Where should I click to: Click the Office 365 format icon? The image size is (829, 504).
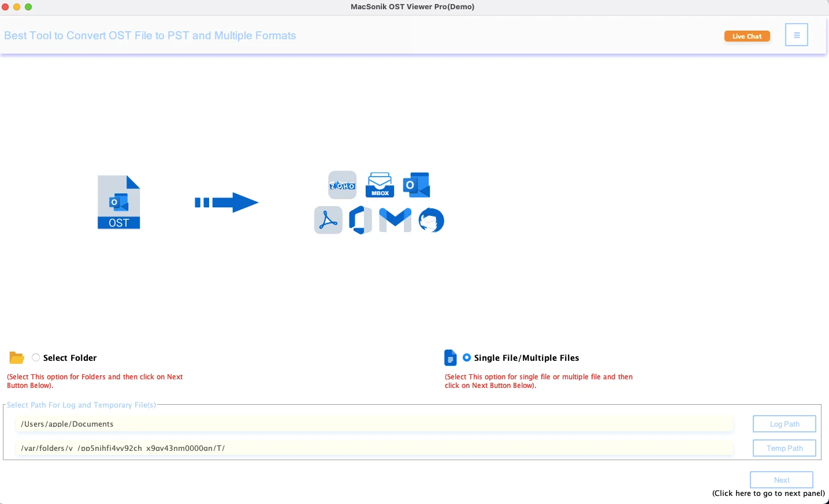(360, 220)
